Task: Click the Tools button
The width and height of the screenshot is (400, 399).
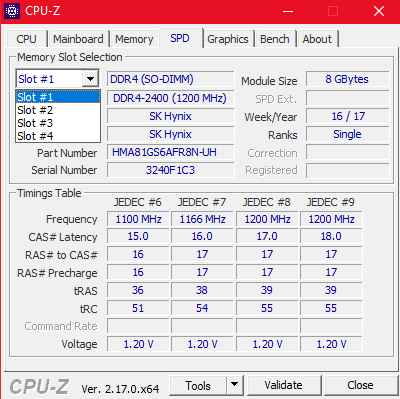Action: [198, 386]
